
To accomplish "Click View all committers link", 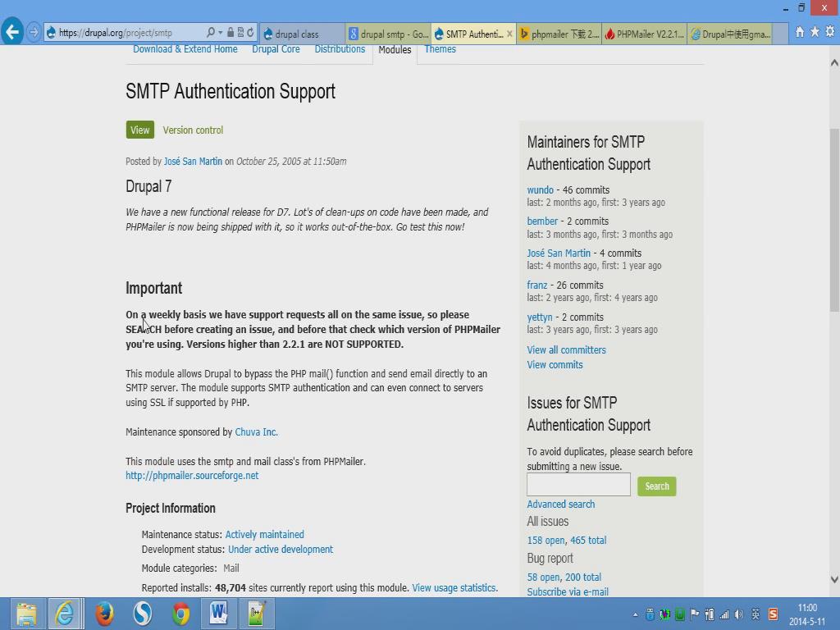I will tap(566, 350).
